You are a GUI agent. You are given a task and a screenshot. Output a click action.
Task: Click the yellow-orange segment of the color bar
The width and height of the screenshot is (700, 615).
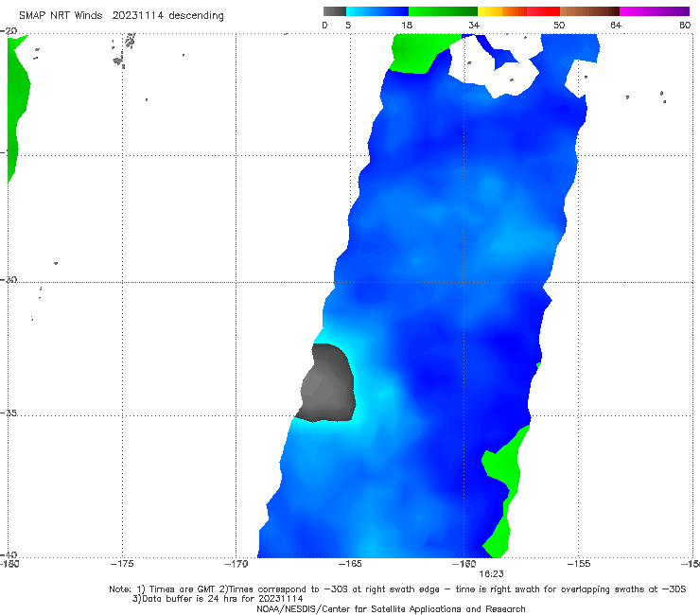(502, 11)
